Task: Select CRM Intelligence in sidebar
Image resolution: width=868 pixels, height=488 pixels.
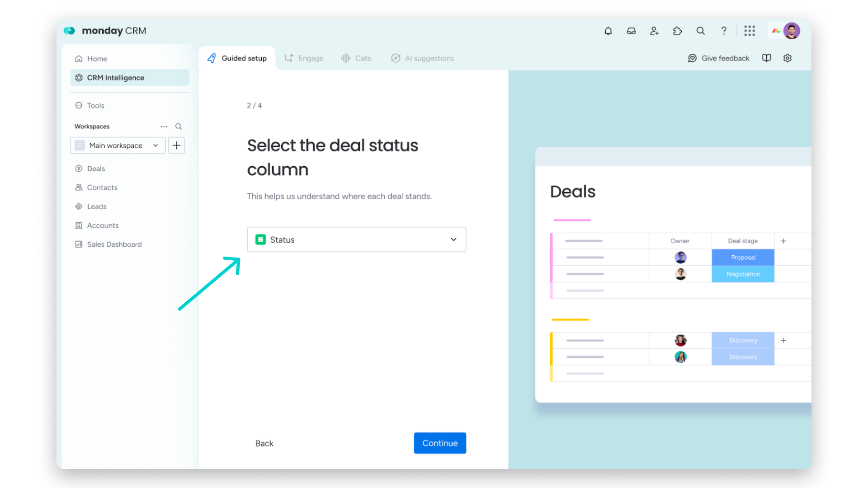Action: pyautogui.click(x=130, y=78)
